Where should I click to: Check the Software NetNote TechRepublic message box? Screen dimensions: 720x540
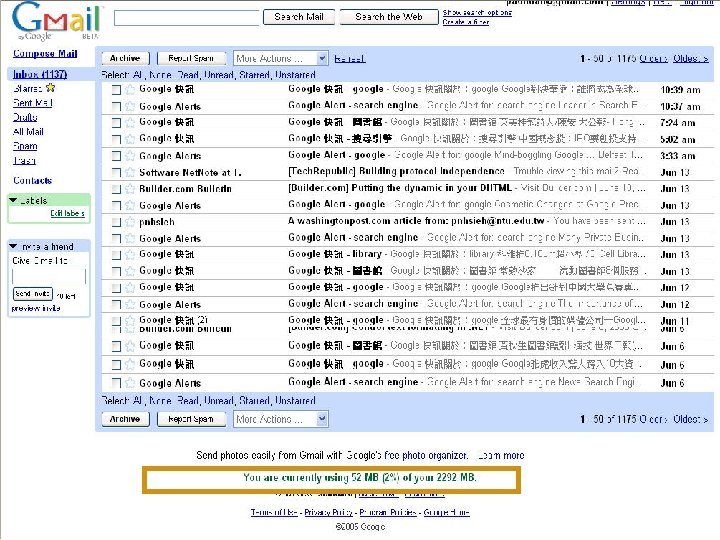point(116,173)
